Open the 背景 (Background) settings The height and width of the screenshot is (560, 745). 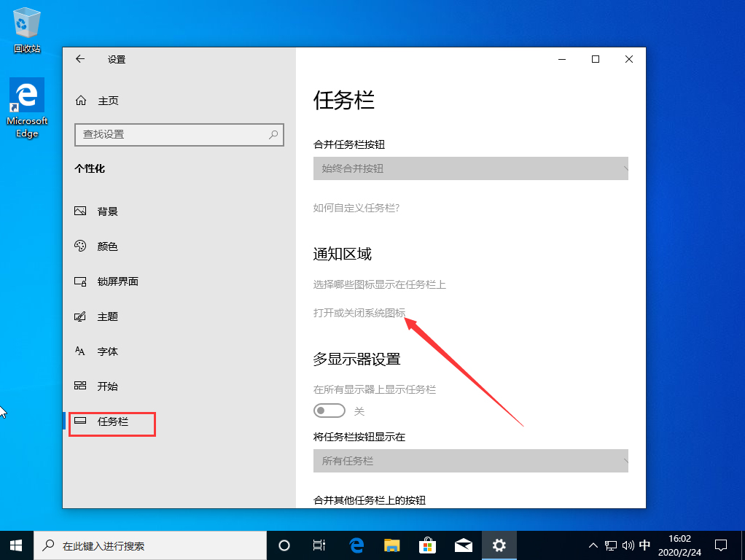click(107, 211)
